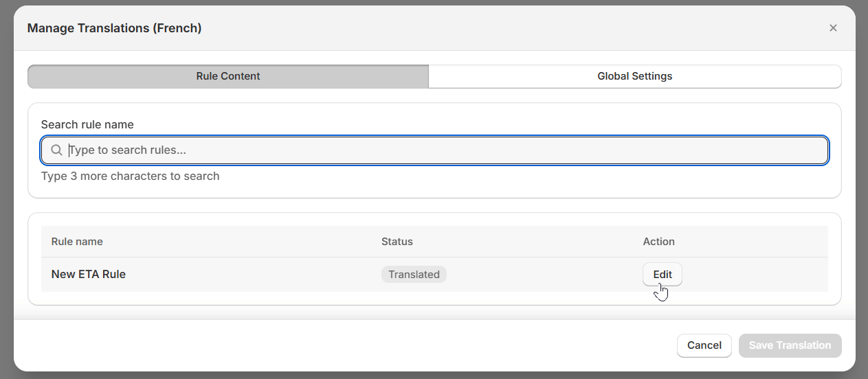Close the Manage Translations dialog
This screenshot has width=868, height=379.
coord(833,28)
